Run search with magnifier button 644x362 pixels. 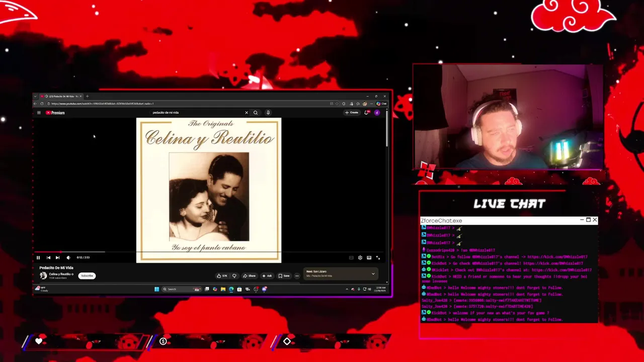(256, 113)
